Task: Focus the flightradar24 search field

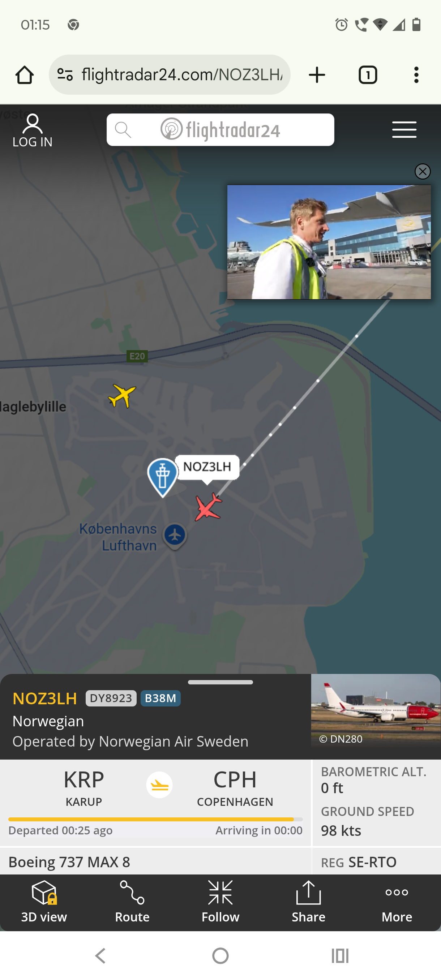Action: (x=220, y=130)
